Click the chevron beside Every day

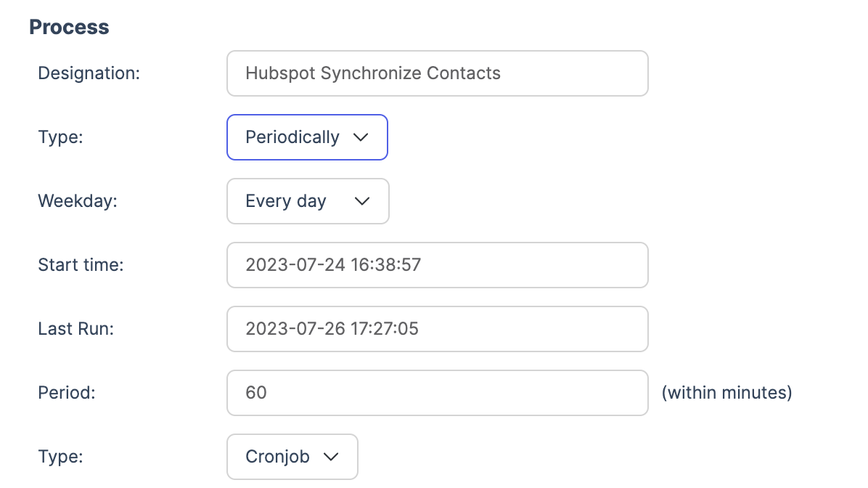click(x=362, y=201)
